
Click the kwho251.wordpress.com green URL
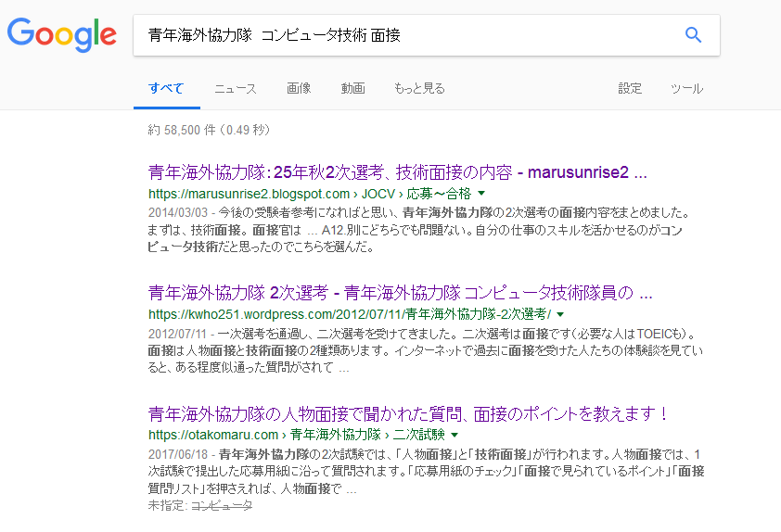[350, 314]
